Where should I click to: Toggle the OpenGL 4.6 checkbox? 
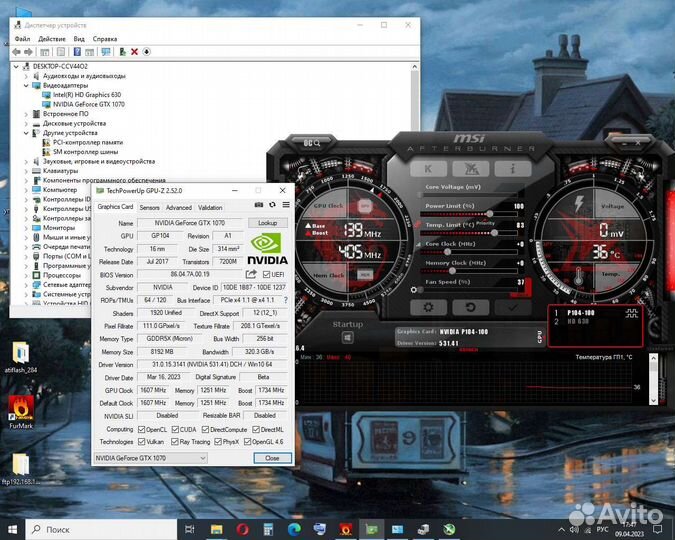[x=247, y=441]
